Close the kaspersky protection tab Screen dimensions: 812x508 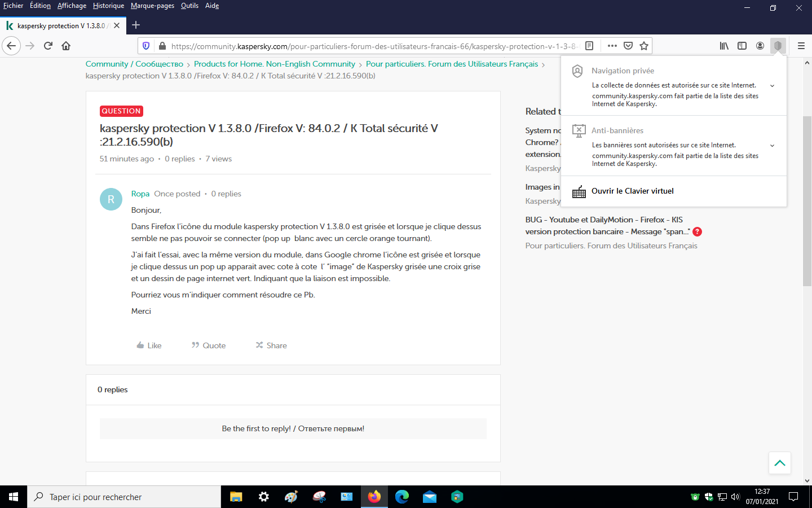(x=117, y=25)
